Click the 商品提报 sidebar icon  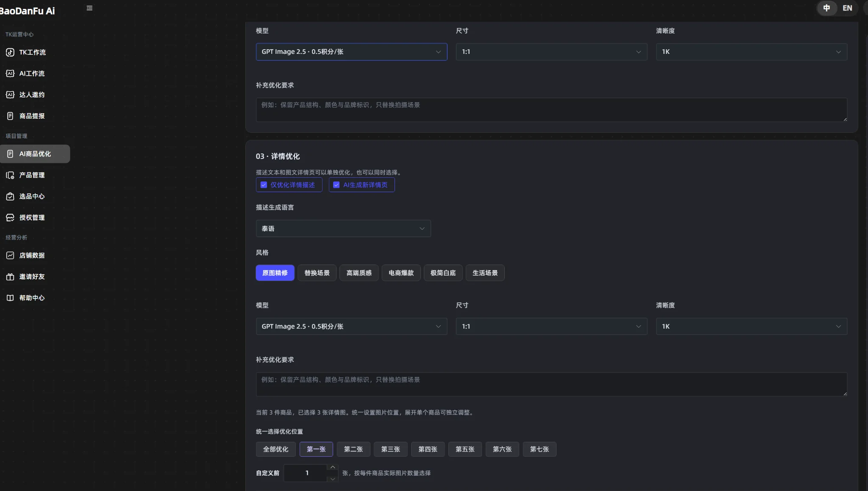pos(10,116)
